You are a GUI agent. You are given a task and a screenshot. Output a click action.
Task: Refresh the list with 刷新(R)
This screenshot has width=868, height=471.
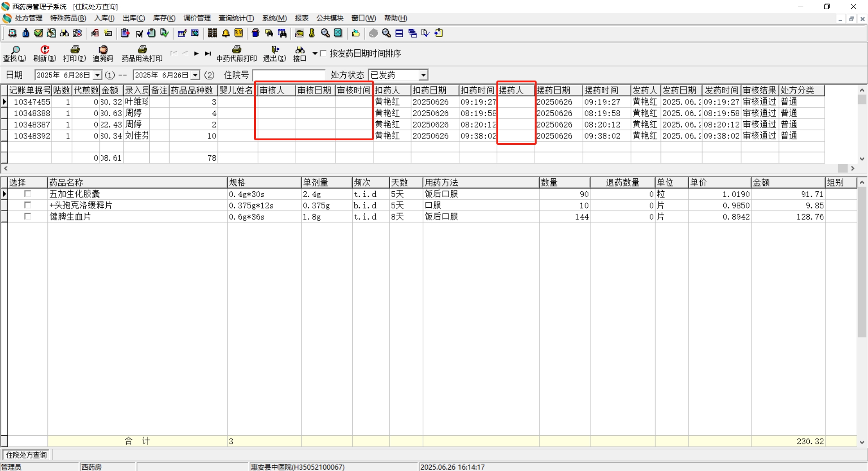point(44,53)
